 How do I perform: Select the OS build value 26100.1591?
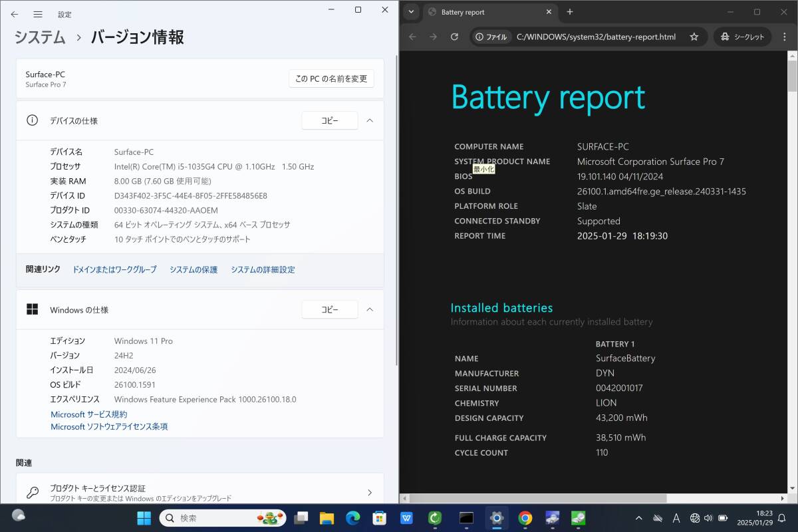pyautogui.click(x=136, y=384)
